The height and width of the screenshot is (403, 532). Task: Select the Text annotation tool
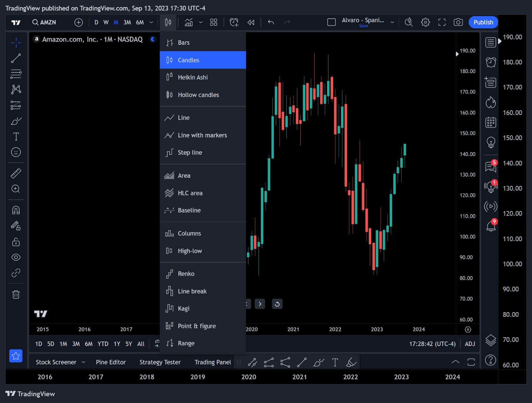coord(16,137)
